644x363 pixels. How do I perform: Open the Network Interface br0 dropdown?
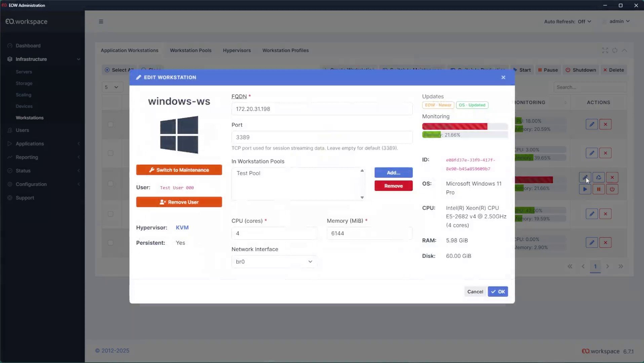coord(274,261)
